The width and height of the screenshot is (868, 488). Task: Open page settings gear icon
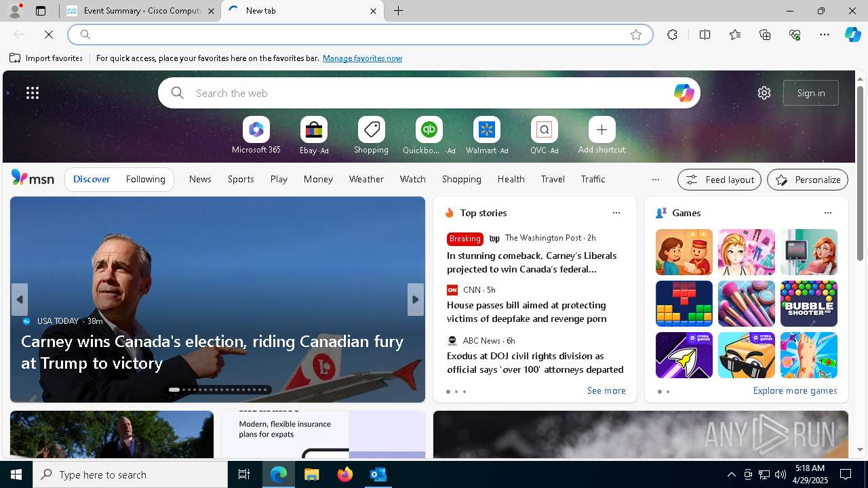click(764, 93)
